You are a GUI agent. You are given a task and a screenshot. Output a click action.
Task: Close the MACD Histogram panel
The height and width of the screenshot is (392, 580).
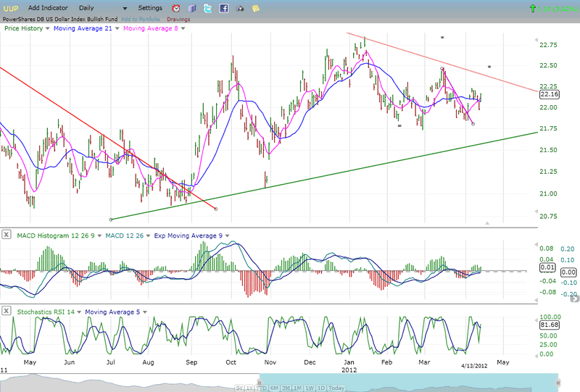(x=7, y=235)
